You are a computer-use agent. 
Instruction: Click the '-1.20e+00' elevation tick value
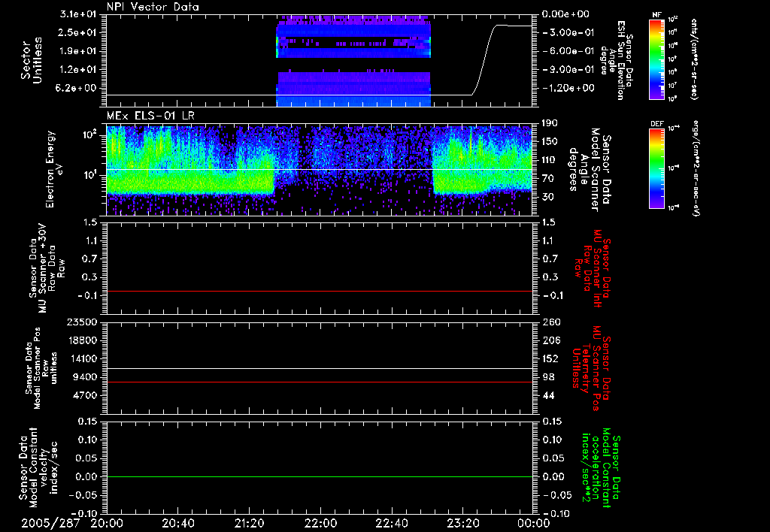tap(568, 89)
